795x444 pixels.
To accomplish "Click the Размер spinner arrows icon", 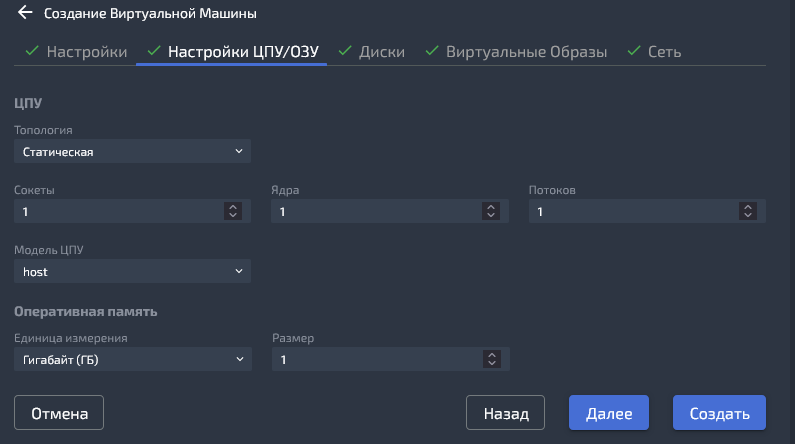I will pos(490,359).
